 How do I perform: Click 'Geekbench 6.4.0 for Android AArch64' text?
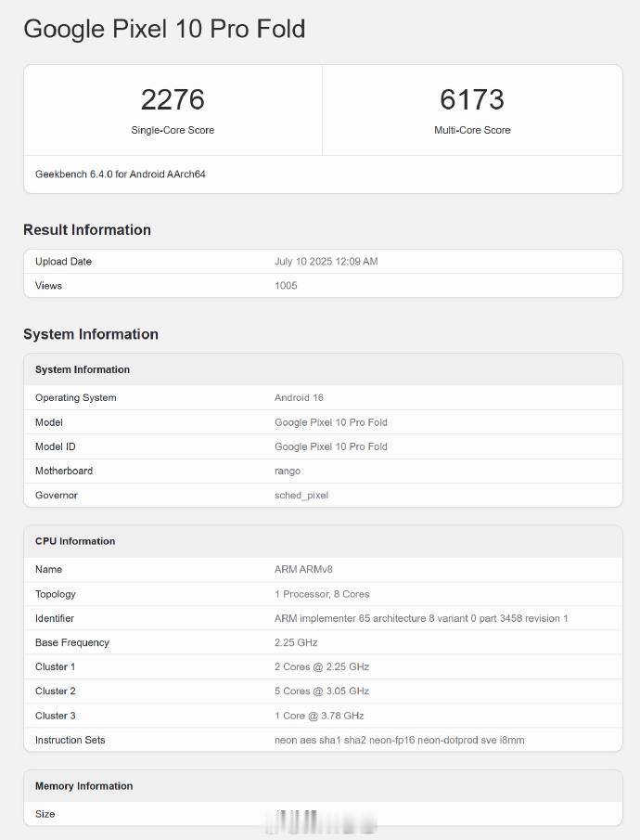pyautogui.click(x=121, y=174)
